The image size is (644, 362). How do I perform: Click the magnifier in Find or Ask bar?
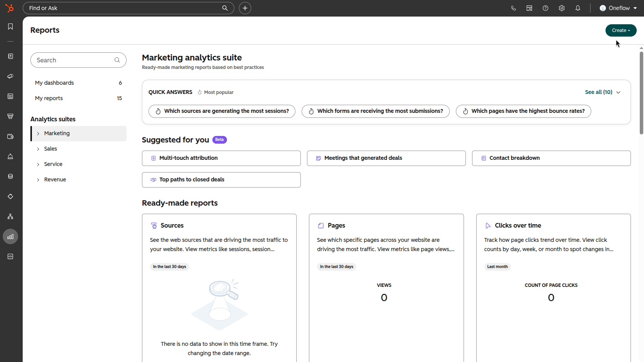tap(225, 8)
